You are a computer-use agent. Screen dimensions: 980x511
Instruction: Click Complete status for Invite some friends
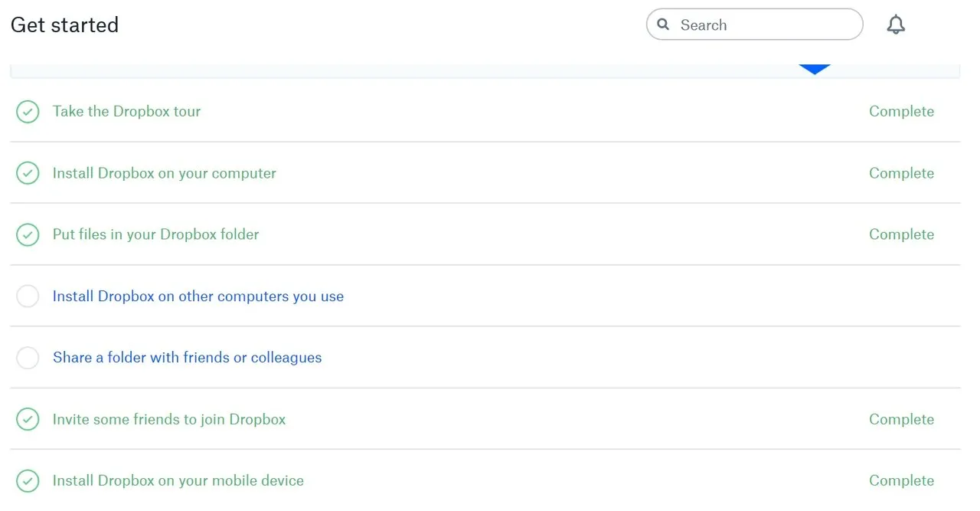[901, 419]
